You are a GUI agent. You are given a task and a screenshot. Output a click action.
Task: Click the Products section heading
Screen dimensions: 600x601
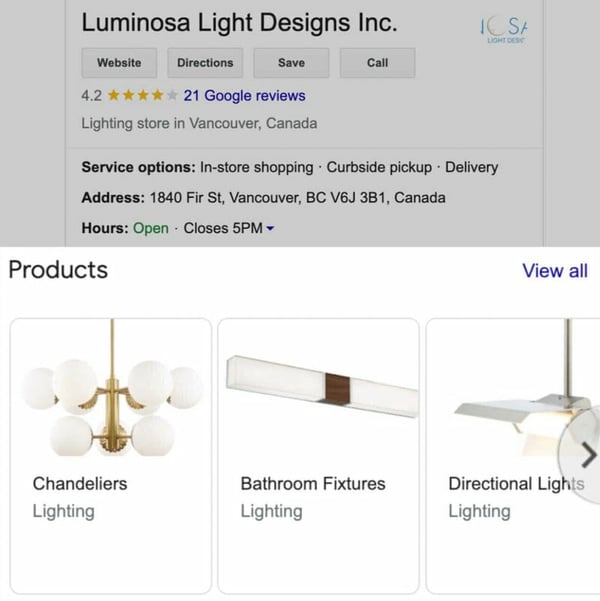[x=58, y=270]
